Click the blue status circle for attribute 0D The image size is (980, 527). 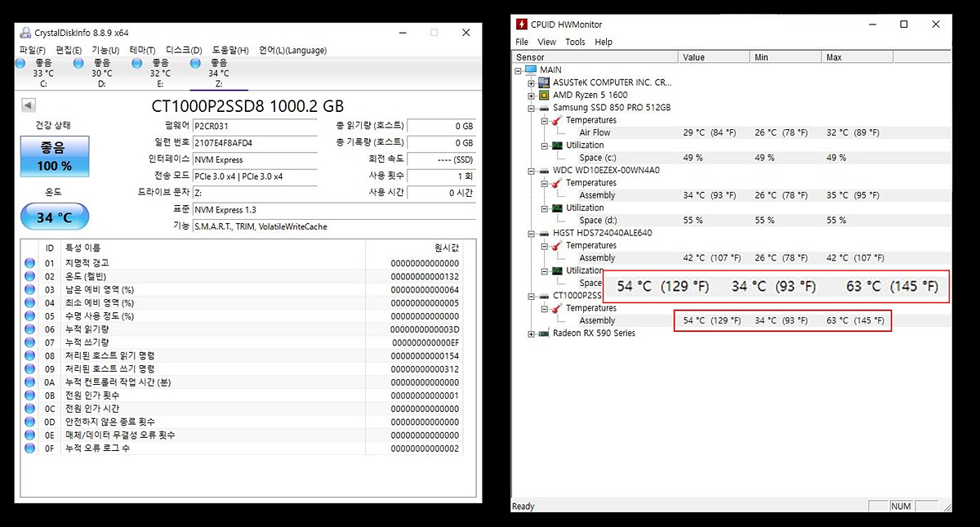30,422
